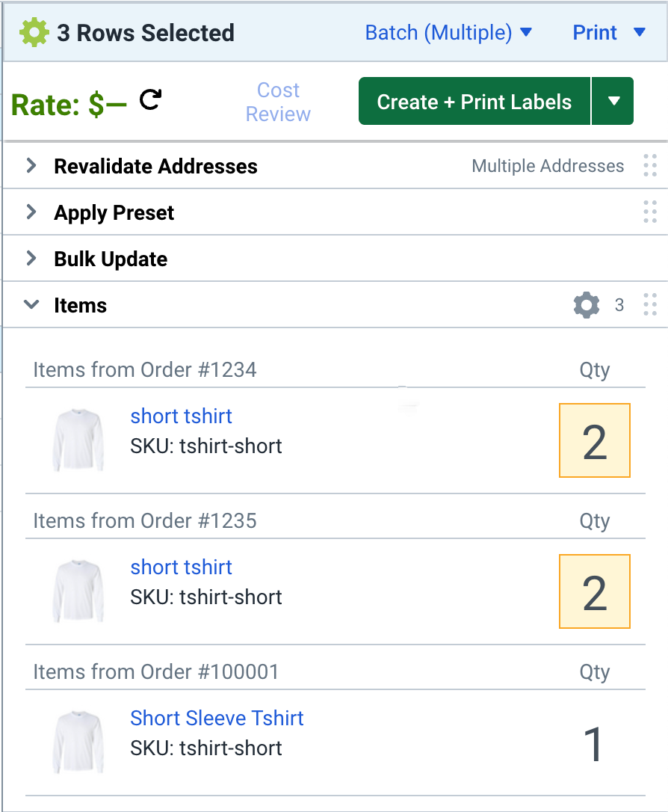
Task: Select Cost Review
Action: (x=277, y=101)
